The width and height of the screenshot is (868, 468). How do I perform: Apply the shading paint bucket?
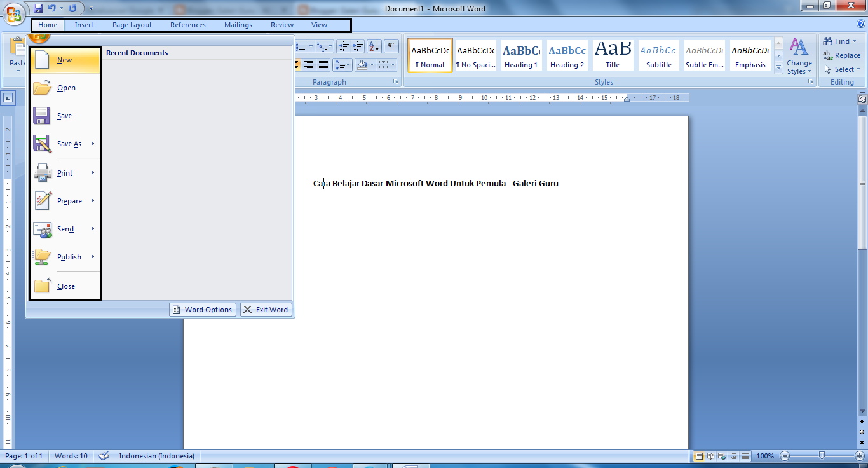[362, 64]
